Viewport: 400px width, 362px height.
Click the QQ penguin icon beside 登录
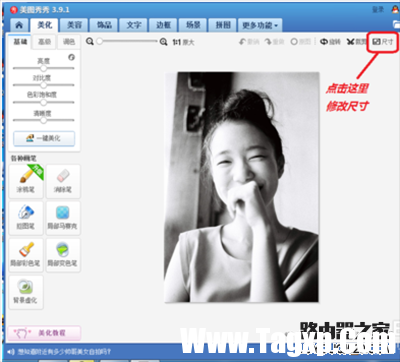pyautogui.click(x=395, y=9)
